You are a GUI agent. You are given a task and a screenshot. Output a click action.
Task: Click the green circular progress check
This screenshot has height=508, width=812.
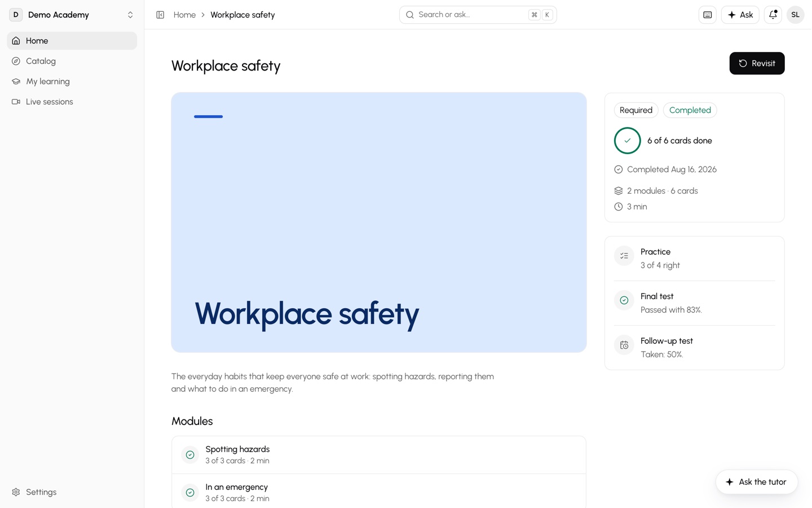[x=628, y=141]
